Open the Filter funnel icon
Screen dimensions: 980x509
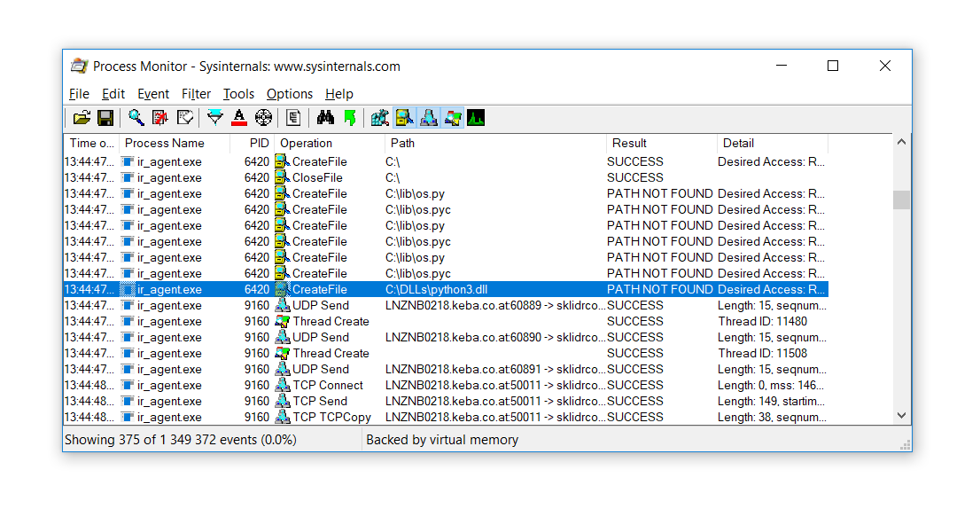(214, 118)
